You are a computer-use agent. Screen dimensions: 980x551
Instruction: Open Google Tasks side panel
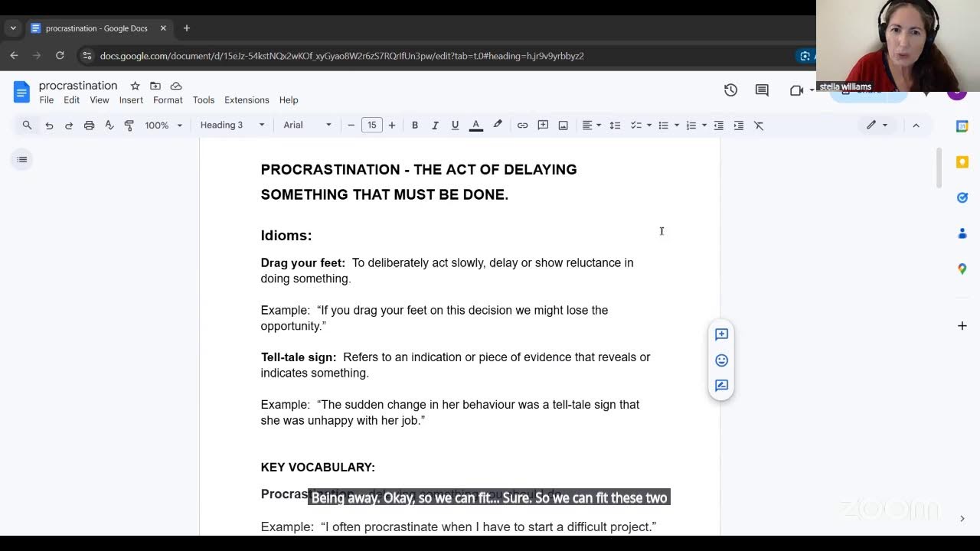tap(962, 197)
